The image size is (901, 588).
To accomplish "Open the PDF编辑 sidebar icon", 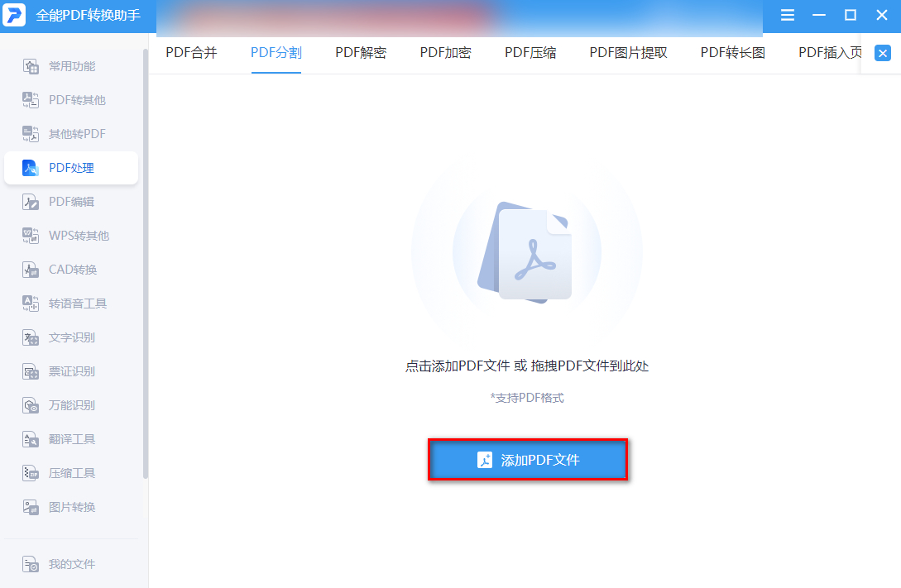I will pyautogui.click(x=31, y=202).
